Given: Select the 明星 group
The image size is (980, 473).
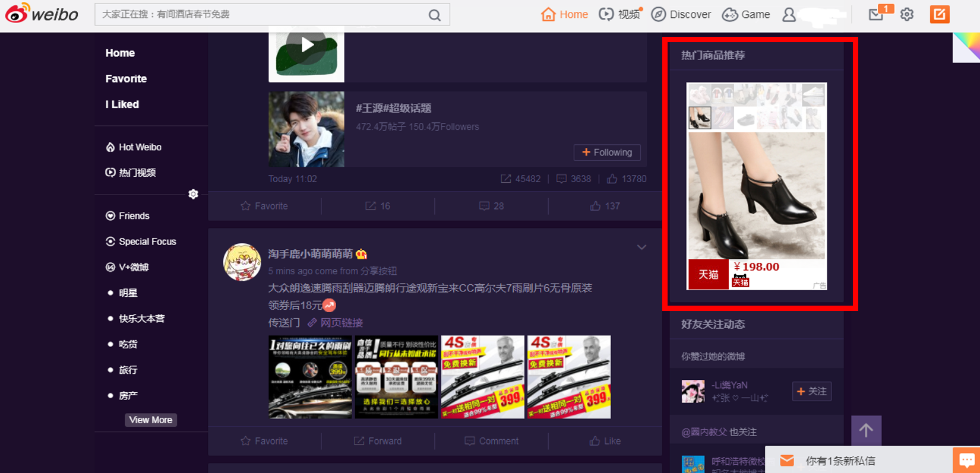Looking at the screenshot, I should pyautogui.click(x=128, y=293).
